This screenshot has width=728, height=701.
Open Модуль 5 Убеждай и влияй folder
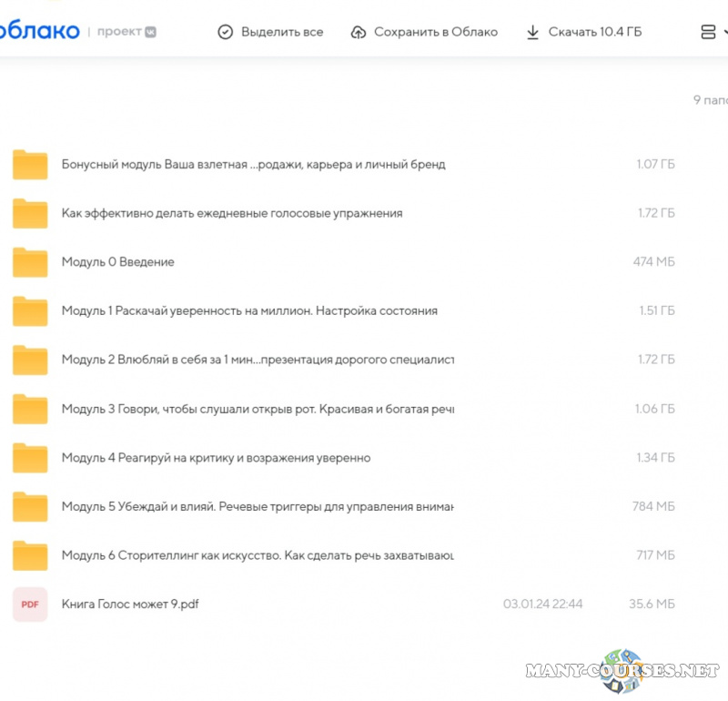(x=257, y=506)
